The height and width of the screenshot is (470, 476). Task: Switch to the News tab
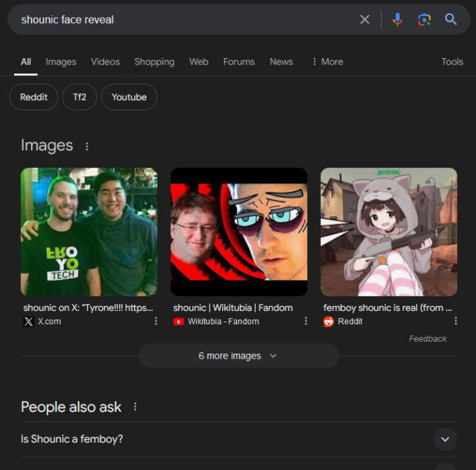[x=281, y=62]
